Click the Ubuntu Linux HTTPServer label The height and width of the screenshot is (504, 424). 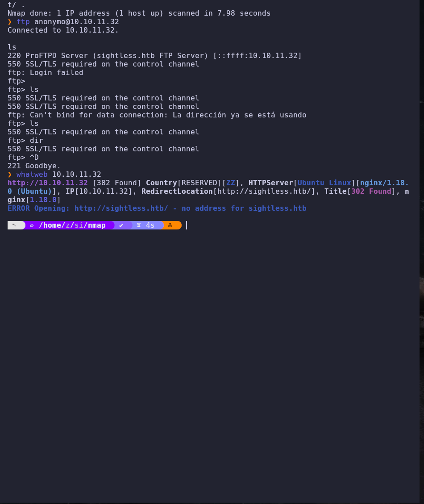click(x=324, y=183)
